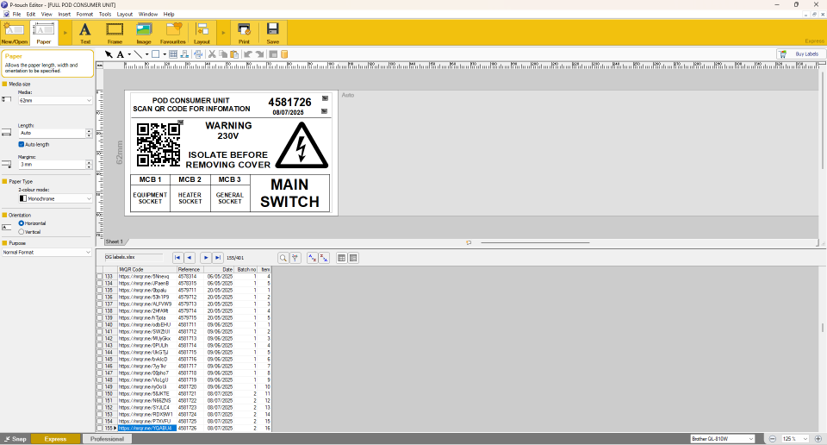Expand the rectangle tool dropdown arrow
The height and width of the screenshot is (445, 827).
(x=165, y=54)
